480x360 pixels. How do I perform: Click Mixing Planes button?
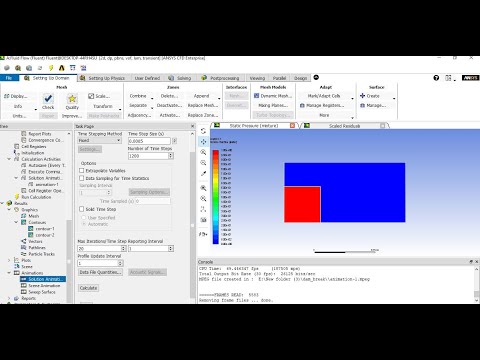[273, 105]
